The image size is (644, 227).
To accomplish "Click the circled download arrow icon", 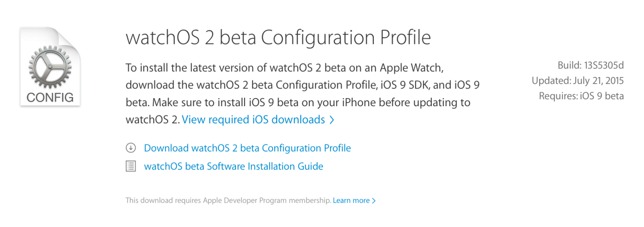I will (131, 148).
